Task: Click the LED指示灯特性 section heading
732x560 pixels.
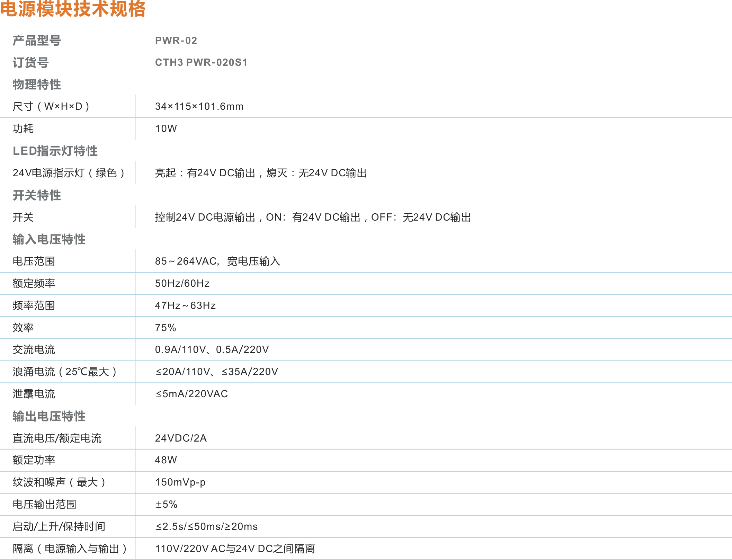Action: tap(55, 151)
